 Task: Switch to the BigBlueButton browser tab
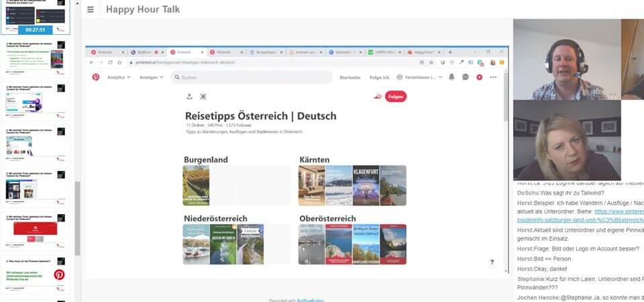click(x=144, y=52)
